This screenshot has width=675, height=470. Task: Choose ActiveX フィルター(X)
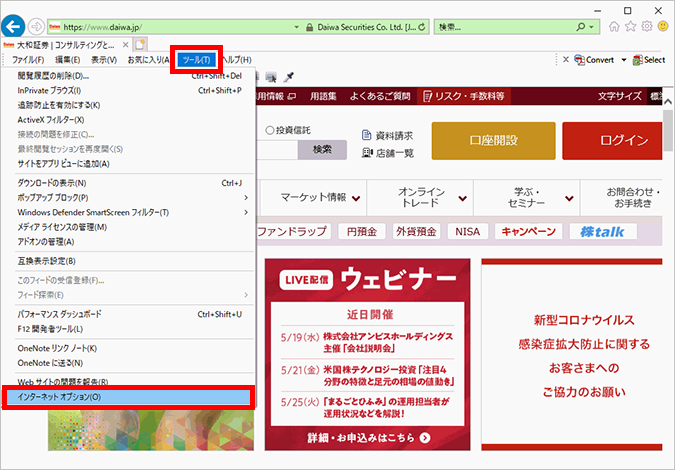129,120
